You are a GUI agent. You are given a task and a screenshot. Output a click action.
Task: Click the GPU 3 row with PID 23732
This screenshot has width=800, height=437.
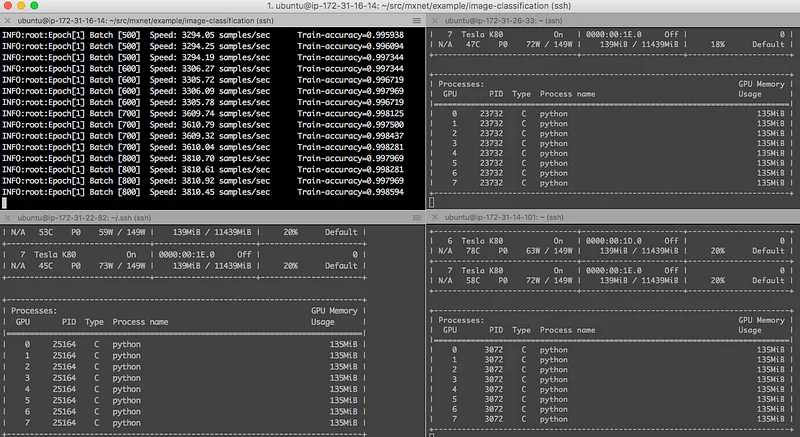coord(611,143)
